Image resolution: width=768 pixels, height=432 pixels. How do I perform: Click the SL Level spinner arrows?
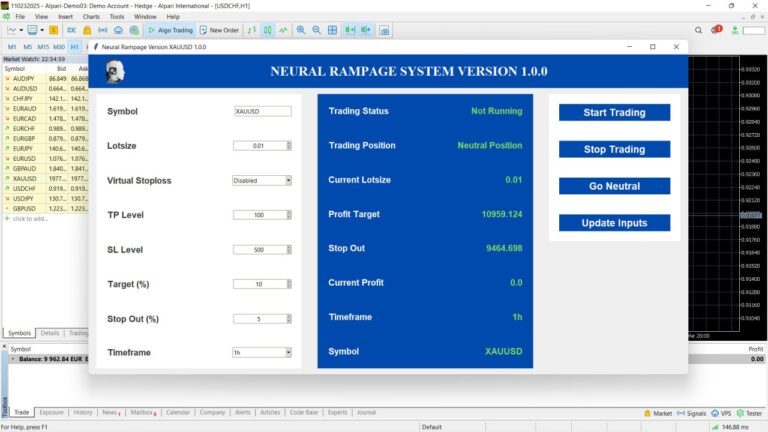[289, 249]
